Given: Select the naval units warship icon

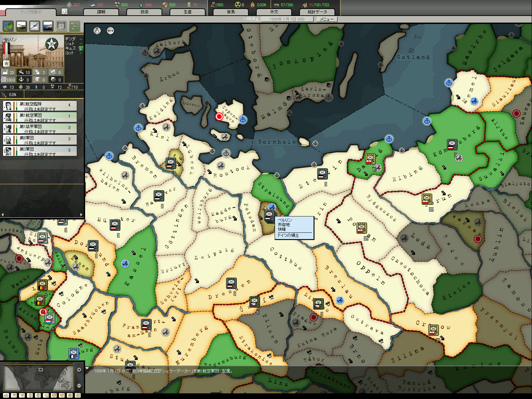Looking at the screenshot, I should pyautogui.click(x=48, y=26).
